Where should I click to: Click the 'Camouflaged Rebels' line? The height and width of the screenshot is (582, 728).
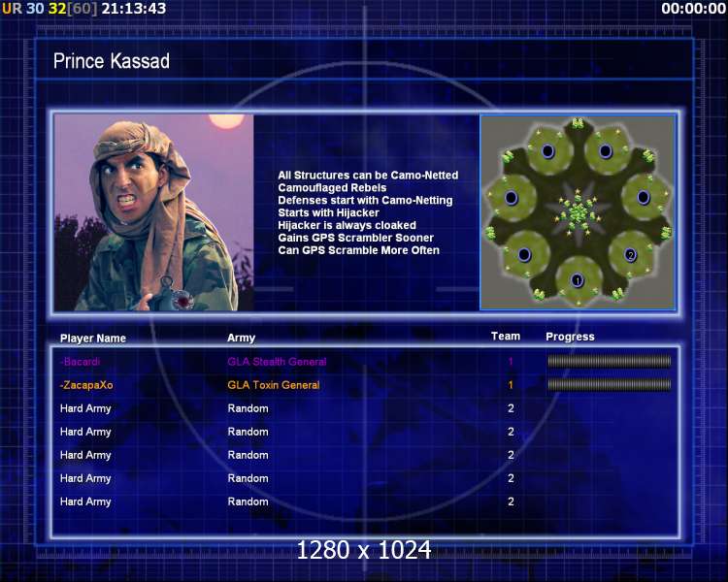332,187
